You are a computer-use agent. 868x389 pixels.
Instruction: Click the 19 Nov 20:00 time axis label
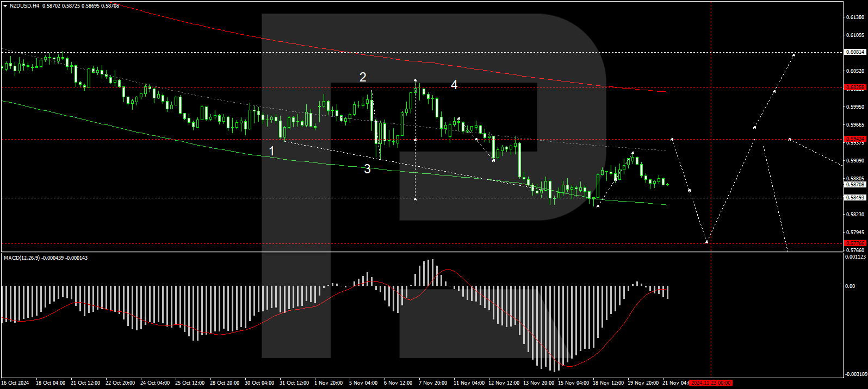[642, 383]
